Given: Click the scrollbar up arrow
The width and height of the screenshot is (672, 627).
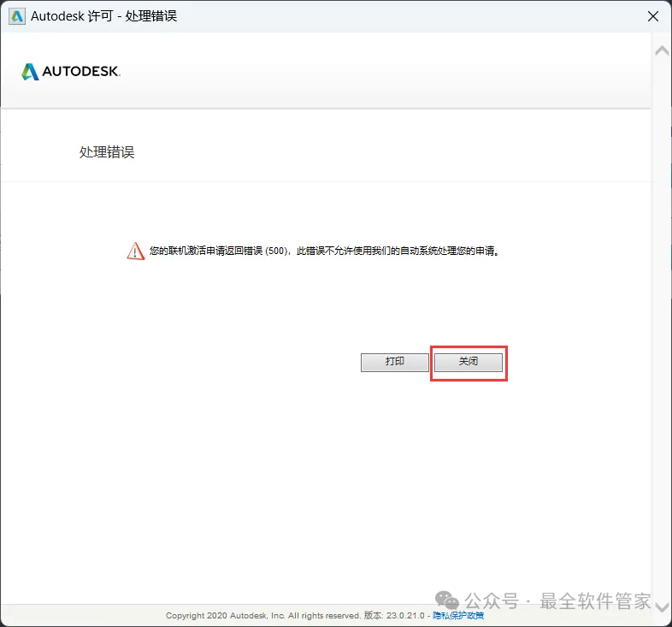Looking at the screenshot, I should (x=662, y=50).
